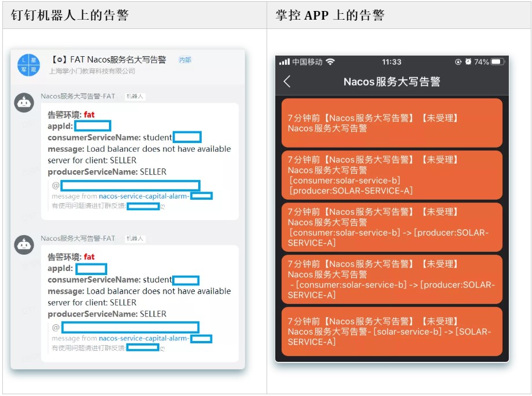Click the robot avatar beside the first alert message
The width and height of the screenshot is (532, 396).
click(24, 102)
